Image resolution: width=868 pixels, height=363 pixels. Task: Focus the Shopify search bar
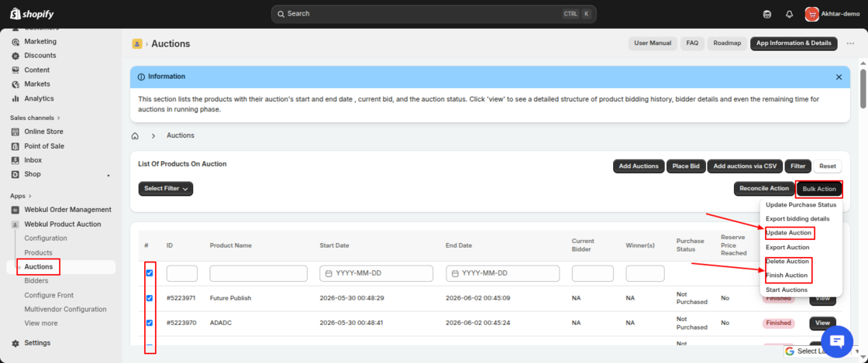pyautogui.click(x=433, y=14)
